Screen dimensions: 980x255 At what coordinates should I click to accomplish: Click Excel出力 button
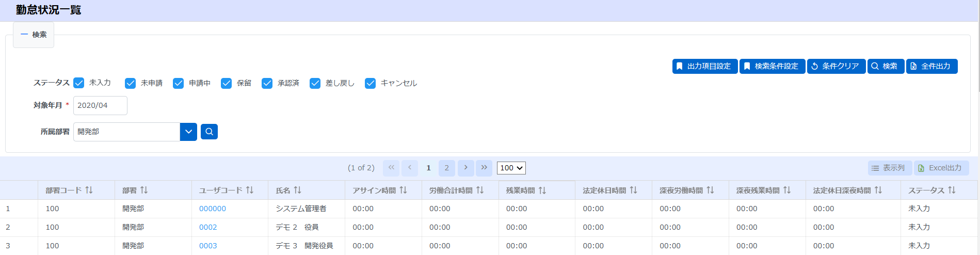(941, 168)
